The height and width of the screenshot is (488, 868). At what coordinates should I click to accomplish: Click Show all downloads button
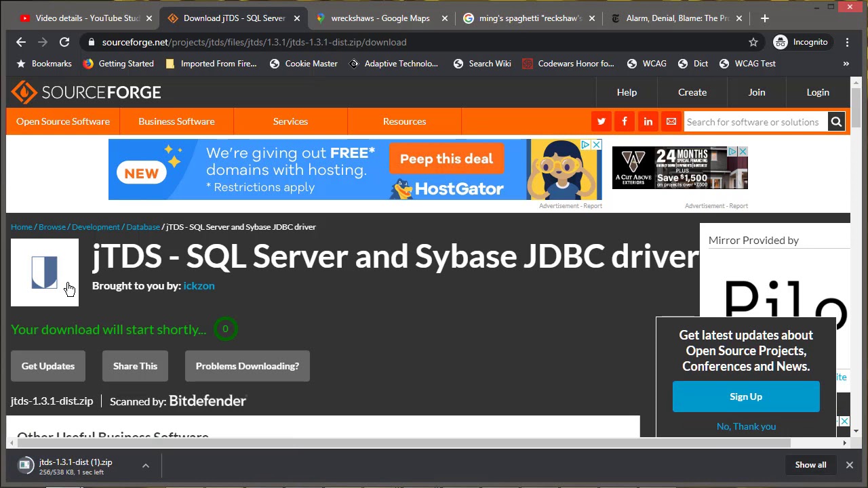[x=811, y=465]
